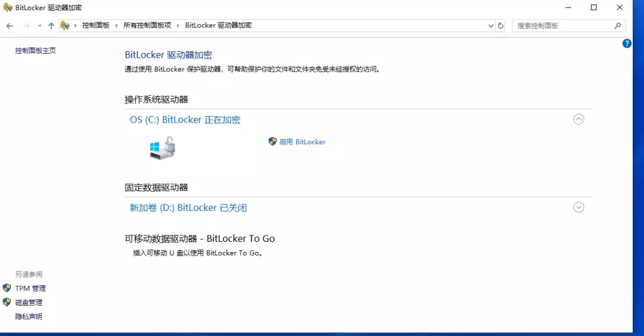Viewport: 644px width, 336px height.
Task: Go up one folder level
Action: click(x=51, y=26)
